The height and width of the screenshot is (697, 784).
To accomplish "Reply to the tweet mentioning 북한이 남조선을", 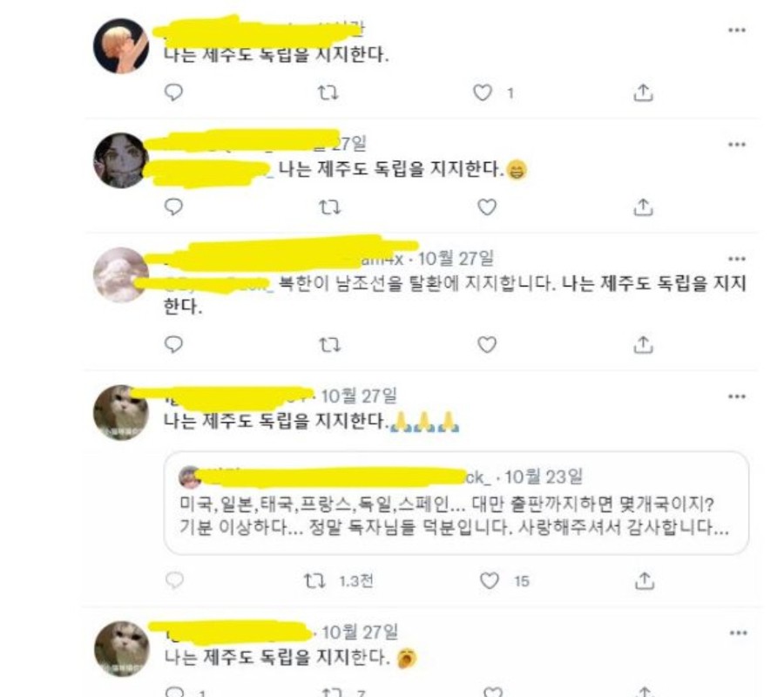I will [x=173, y=344].
